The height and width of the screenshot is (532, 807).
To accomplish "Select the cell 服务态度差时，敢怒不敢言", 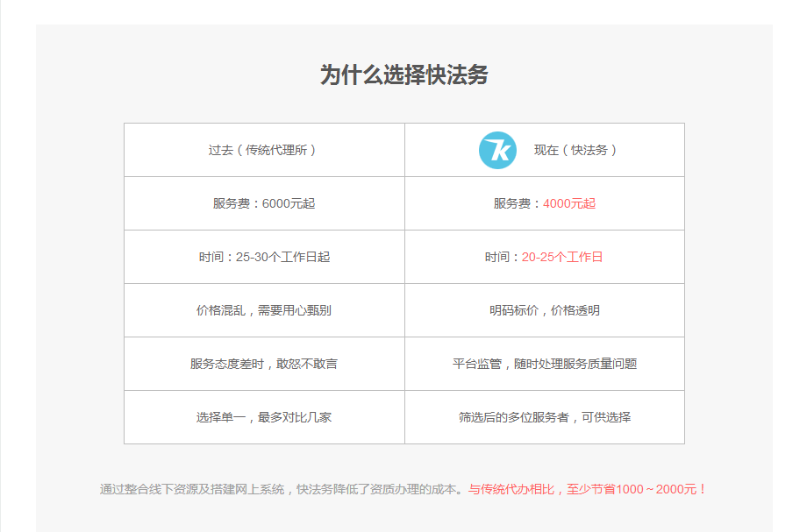I will pos(264,364).
